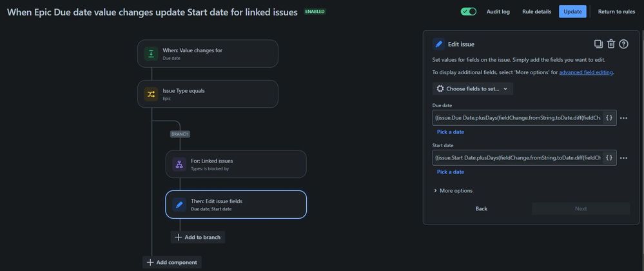Open ellipsis menu beside Start date field

(x=623, y=158)
